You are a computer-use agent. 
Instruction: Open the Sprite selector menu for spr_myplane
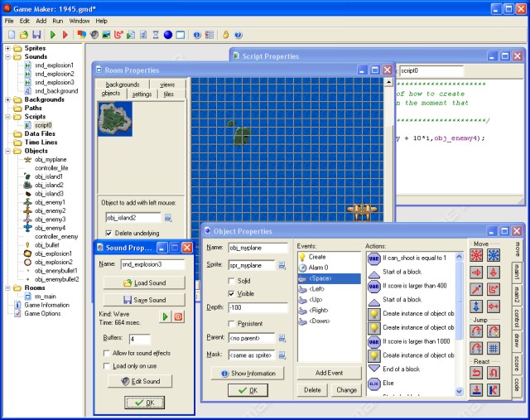[x=282, y=266]
